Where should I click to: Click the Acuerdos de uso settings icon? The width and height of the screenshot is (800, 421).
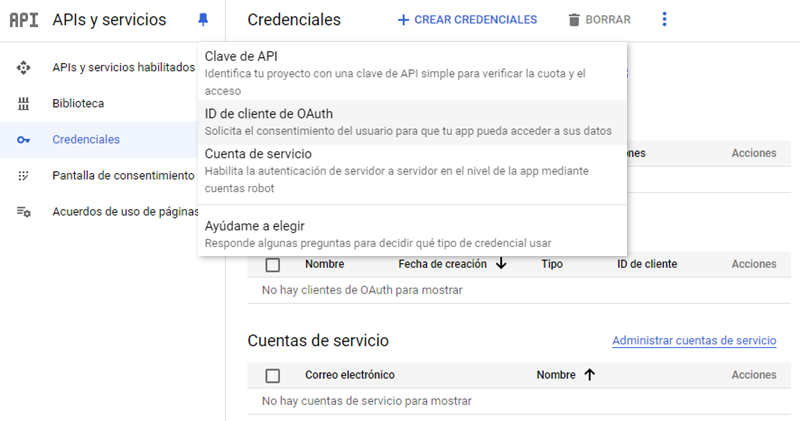tap(23, 212)
